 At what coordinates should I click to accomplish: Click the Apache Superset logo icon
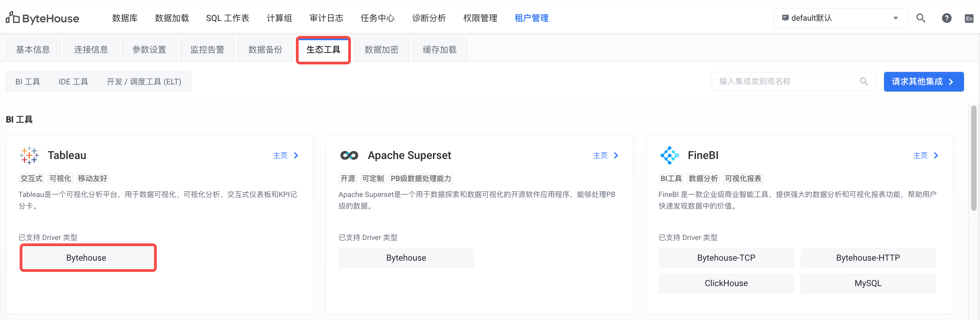349,156
